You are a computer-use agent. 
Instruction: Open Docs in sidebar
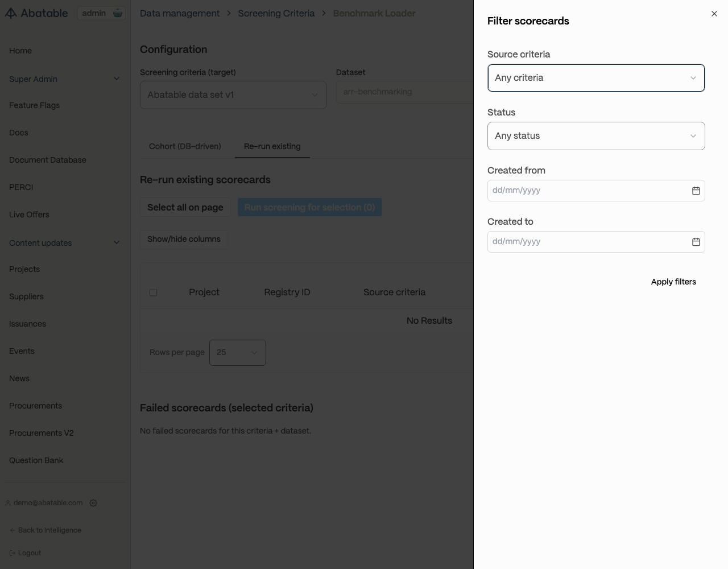[x=19, y=133]
